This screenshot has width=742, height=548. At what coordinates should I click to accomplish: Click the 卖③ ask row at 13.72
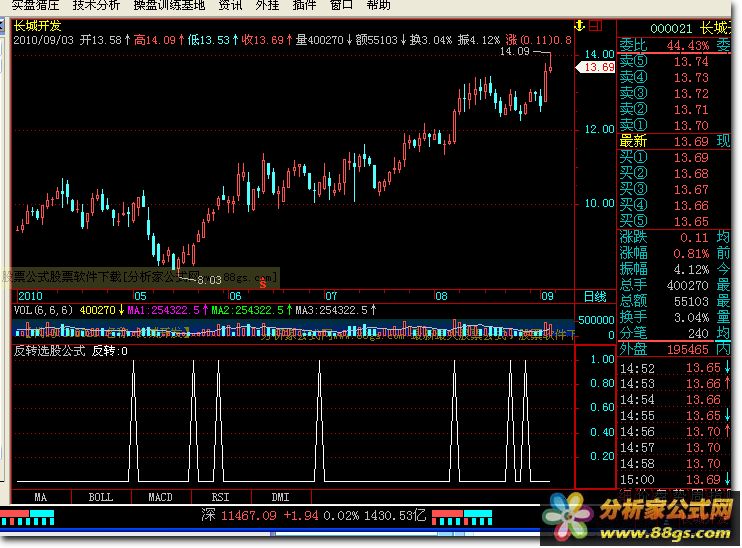pyautogui.click(x=674, y=94)
